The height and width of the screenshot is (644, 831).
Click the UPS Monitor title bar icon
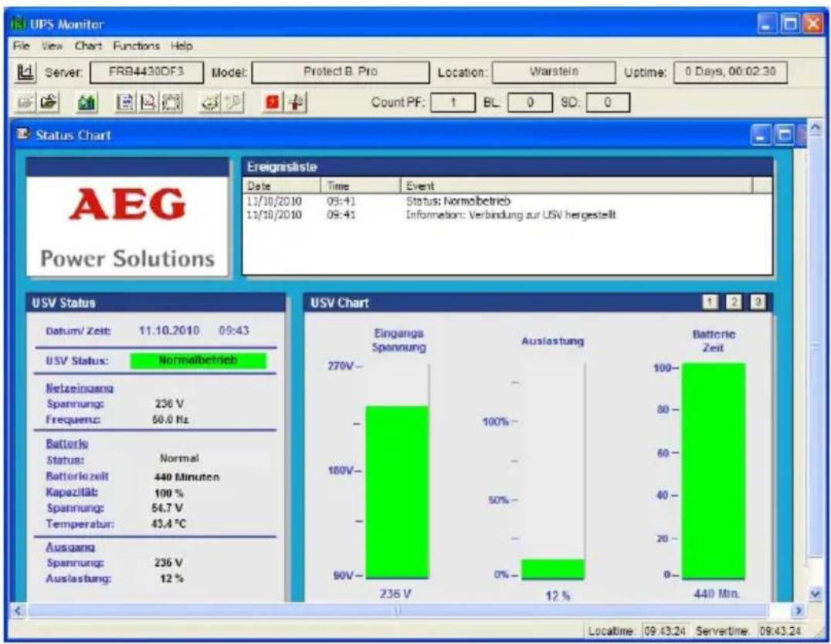19,25
